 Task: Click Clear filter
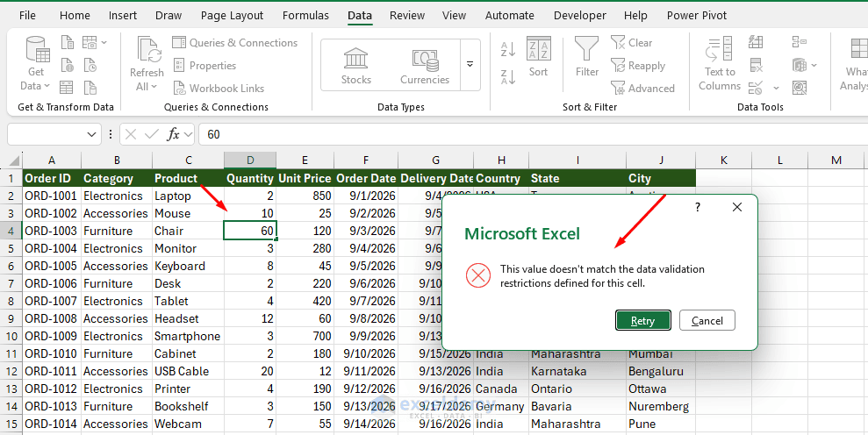632,43
